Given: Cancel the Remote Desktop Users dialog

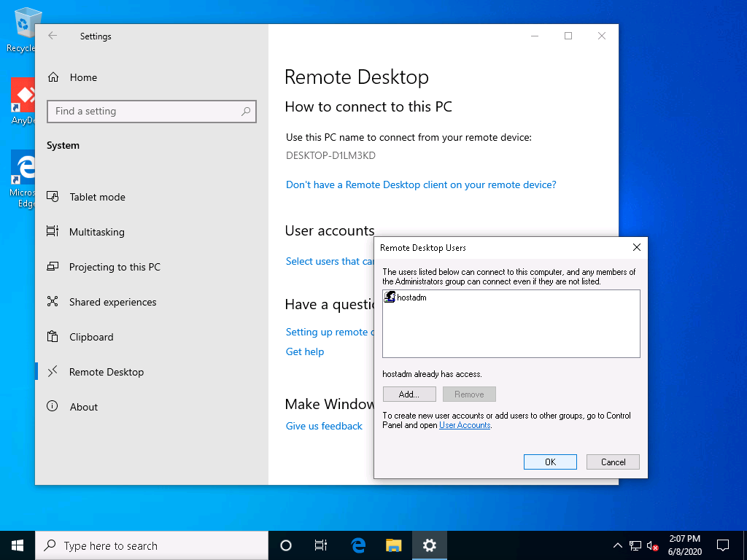Looking at the screenshot, I should click(613, 462).
